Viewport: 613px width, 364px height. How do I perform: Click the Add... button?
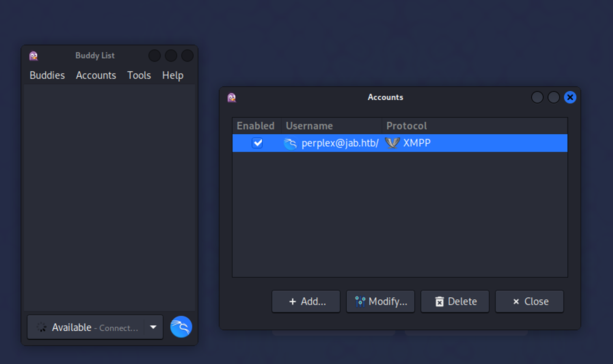tap(306, 302)
